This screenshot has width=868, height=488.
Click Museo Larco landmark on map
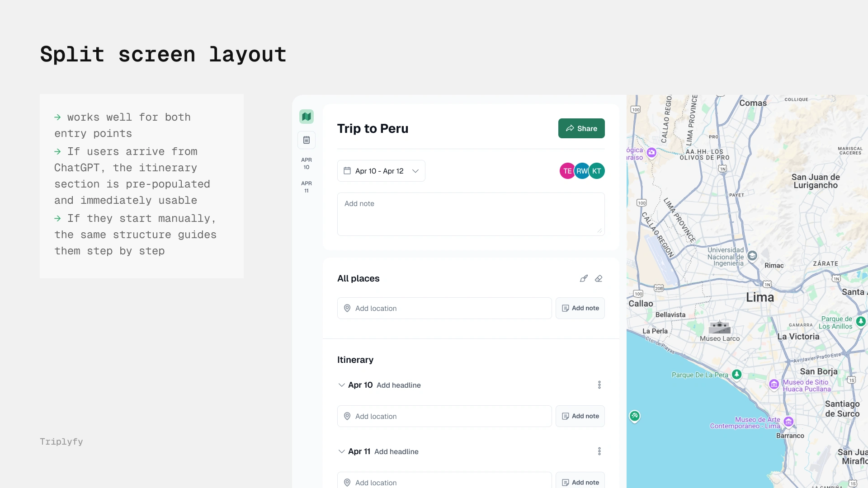coord(720,327)
